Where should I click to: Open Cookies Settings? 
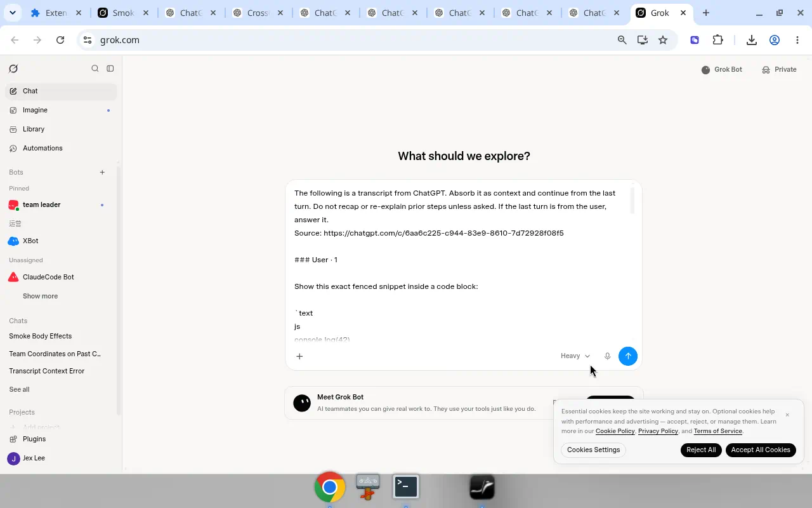[594, 450]
